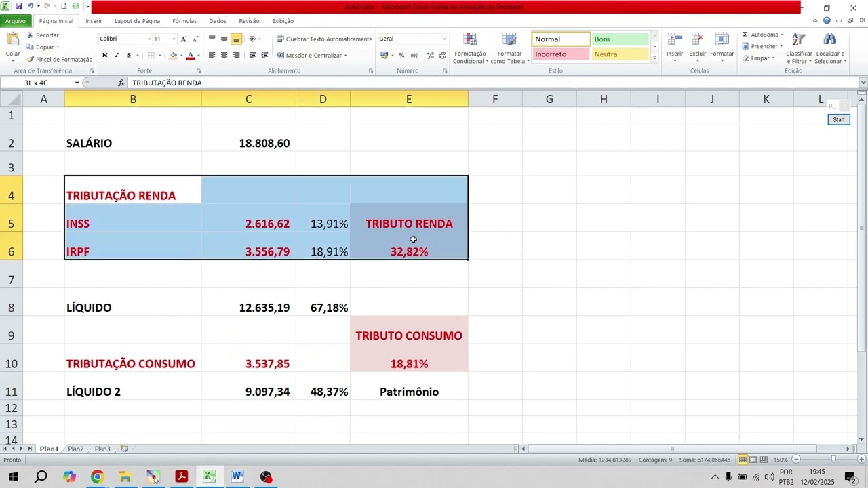Click the borders grid icon
This screenshot has height=488, width=868.
point(151,55)
